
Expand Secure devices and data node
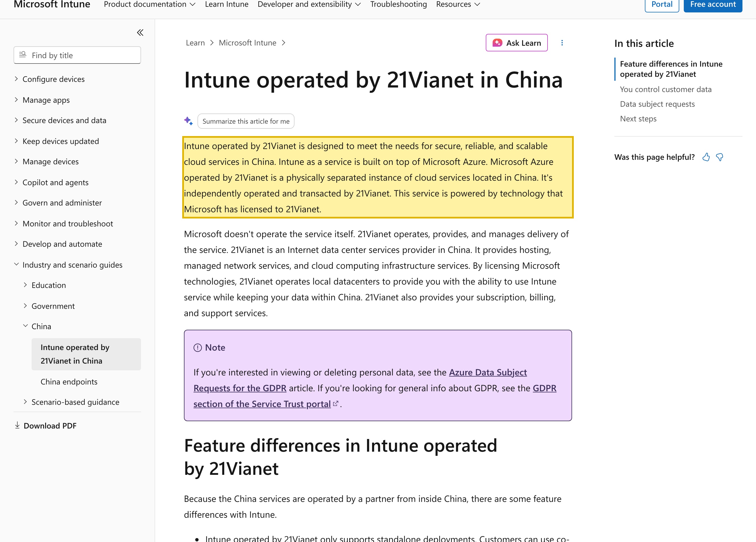pos(61,121)
